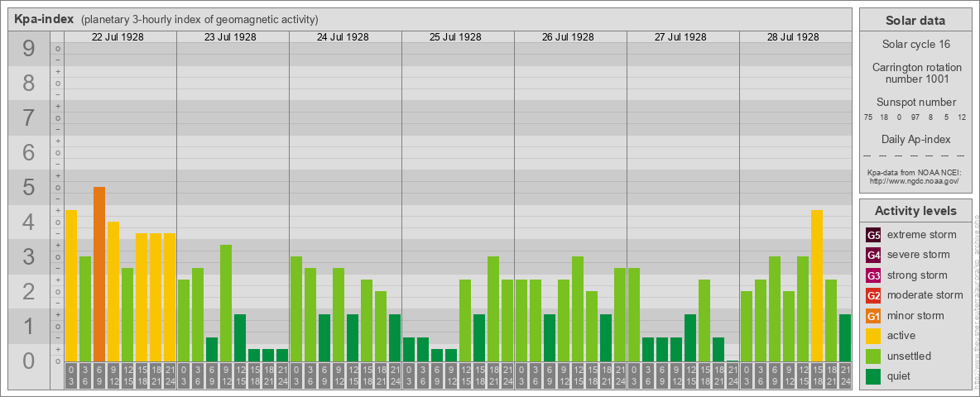Select sunspot value 75

867,117
